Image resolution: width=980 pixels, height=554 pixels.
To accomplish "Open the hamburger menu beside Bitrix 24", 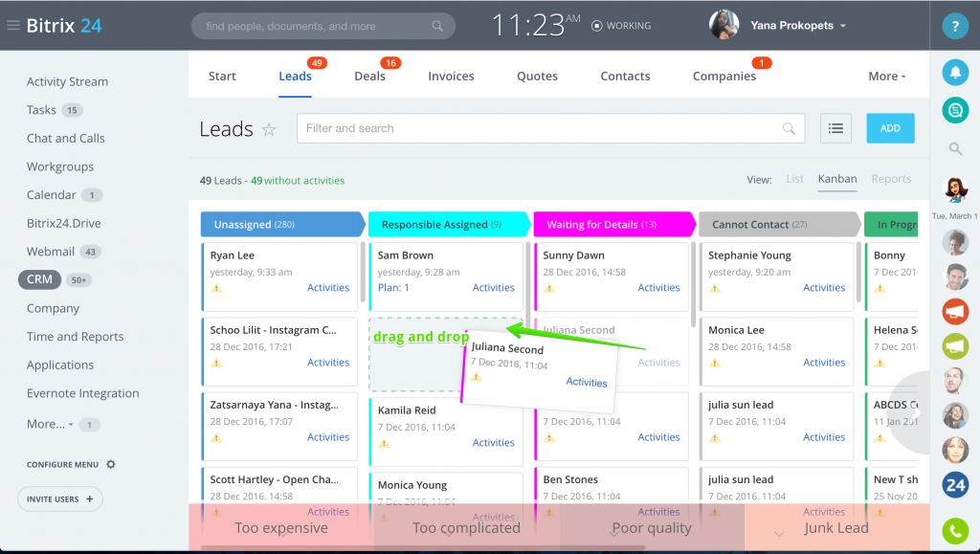I will (x=13, y=26).
